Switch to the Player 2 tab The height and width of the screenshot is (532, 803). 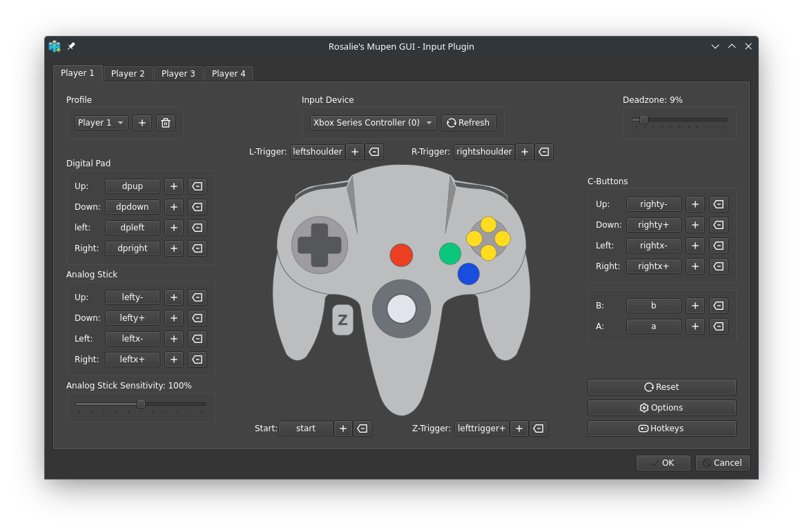click(128, 74)
